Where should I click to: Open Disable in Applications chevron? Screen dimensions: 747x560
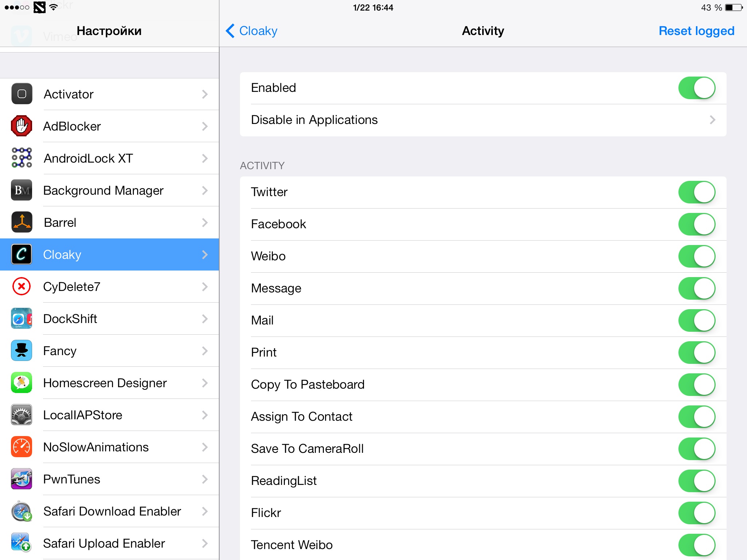pos(712,120)
